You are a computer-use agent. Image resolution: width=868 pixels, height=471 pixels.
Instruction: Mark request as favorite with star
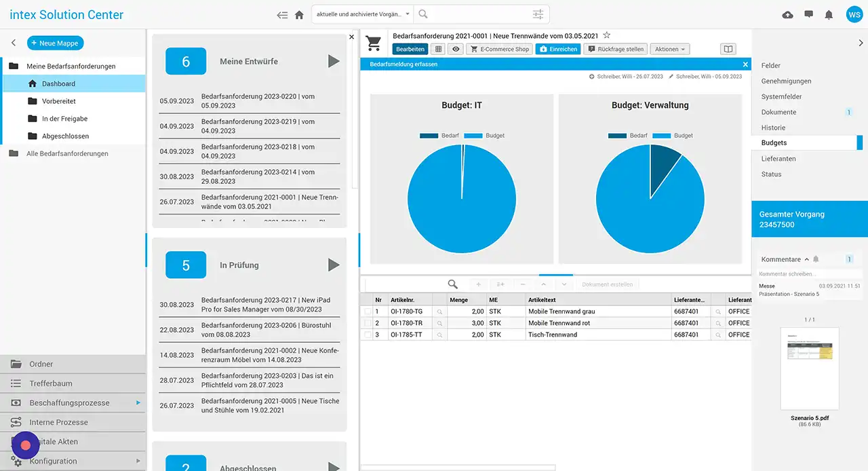point(607,35)
